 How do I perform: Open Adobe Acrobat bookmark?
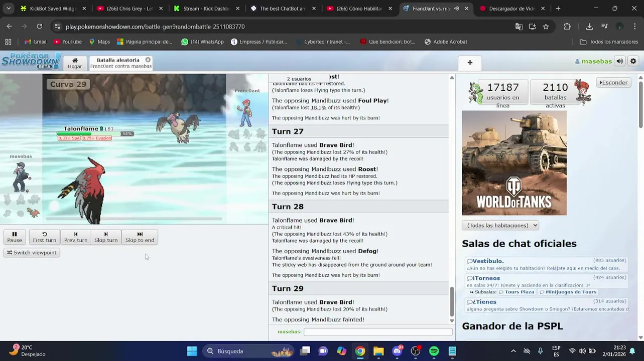click(x=445, y=42)
